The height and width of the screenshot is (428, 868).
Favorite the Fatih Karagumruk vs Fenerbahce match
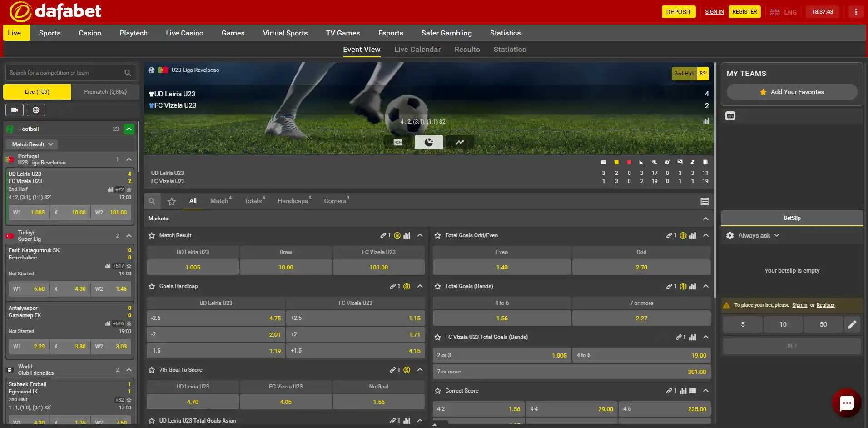tap(129, 266)
